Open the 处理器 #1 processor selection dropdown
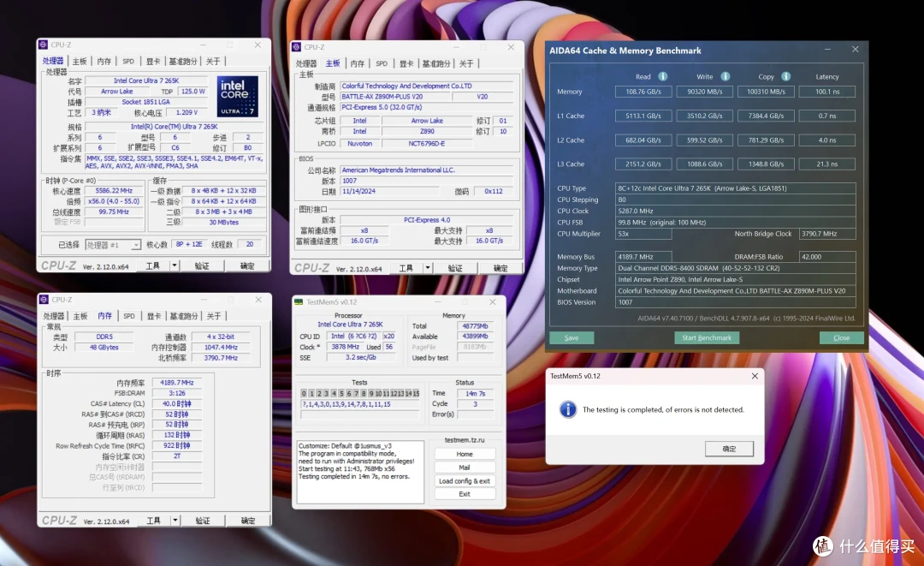Viewport: 924px width, 566px height. tap(113, 245)
